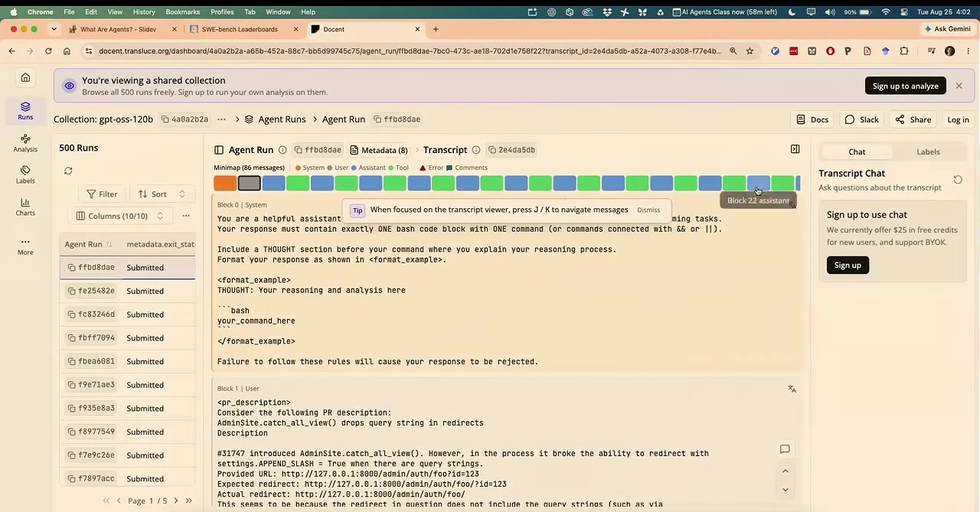980x512 pixels.
Task: Select run row f7e9c26e
Action: tap(128, 455)
